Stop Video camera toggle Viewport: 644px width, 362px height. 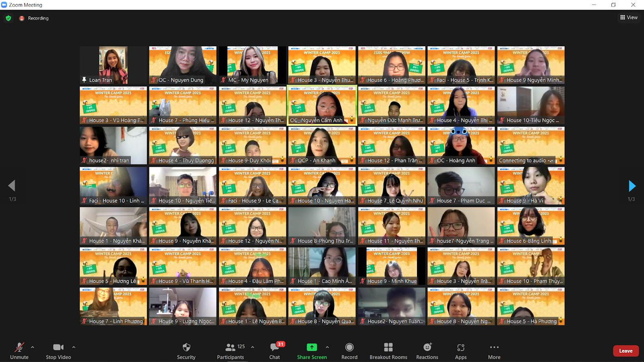point(58,351)
